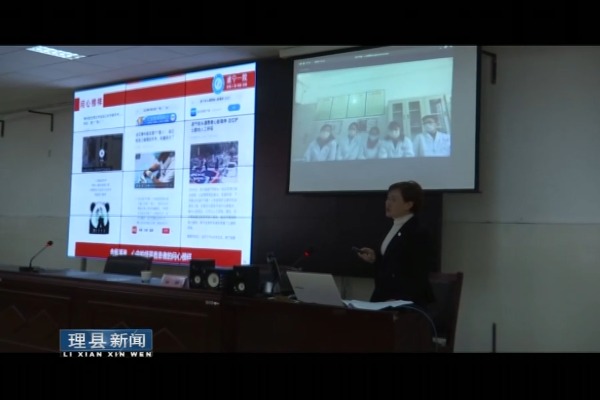Play the dark video thumbnail on video wall
The image size is (600, 400).
point(102,153)
